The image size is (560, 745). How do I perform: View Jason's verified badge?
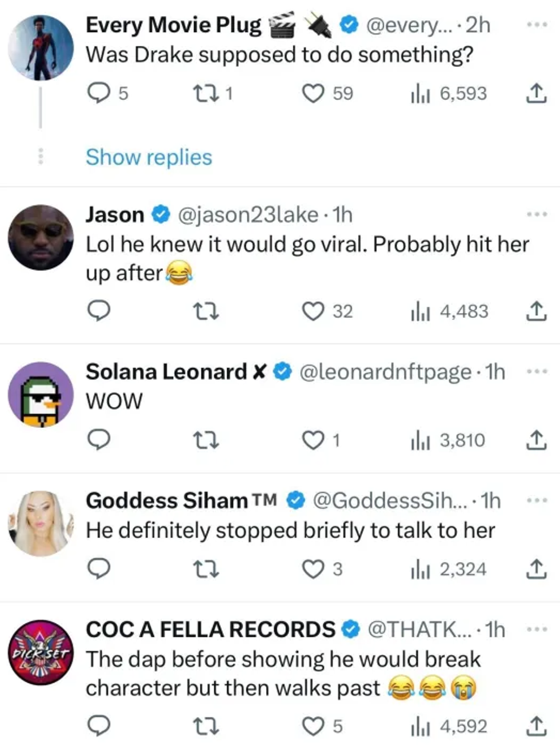158,215
